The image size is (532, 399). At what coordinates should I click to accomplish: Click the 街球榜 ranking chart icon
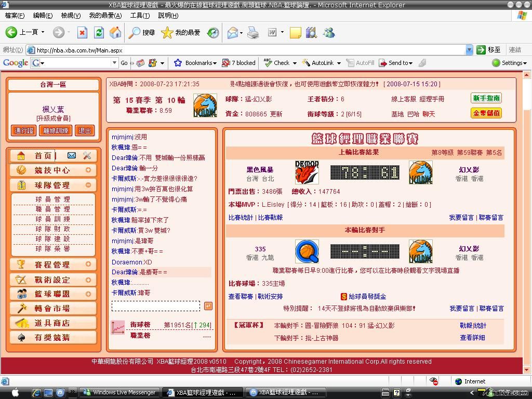click(x=118, y=327)
